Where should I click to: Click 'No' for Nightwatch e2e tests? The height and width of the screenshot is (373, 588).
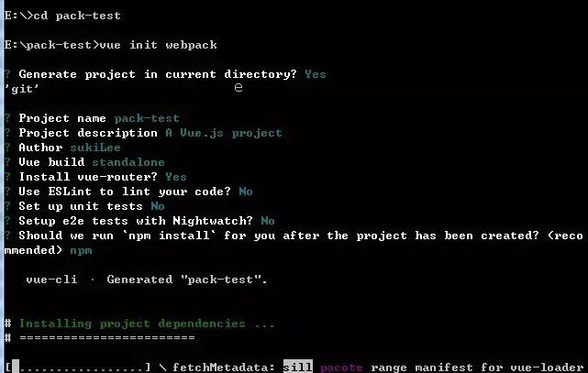[x=268, y=221]
